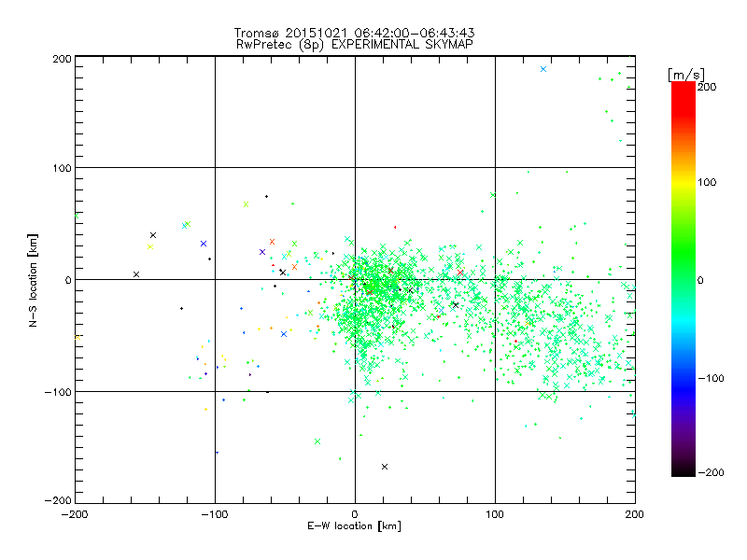The image size is (747, 560).
Task: Click the plot title 'Tromsø 20151021 06:42:00-06:43:43'
Action: coord(355,33)
